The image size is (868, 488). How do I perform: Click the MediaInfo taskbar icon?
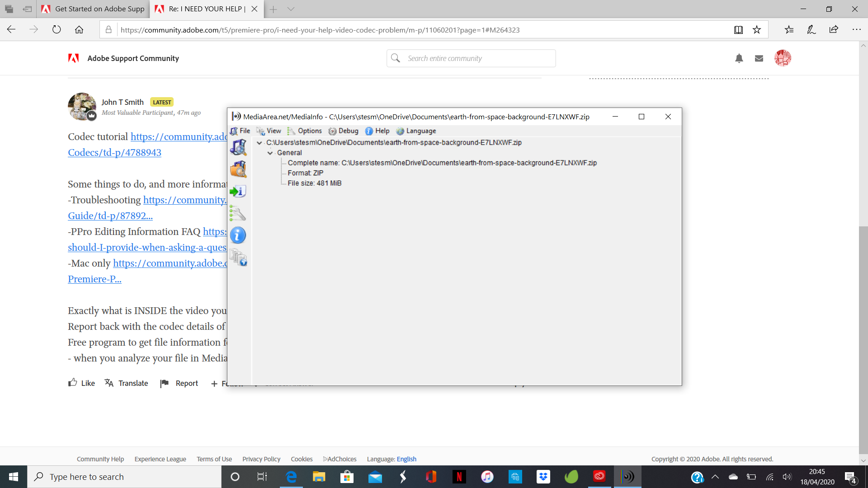tap(627, 477)
